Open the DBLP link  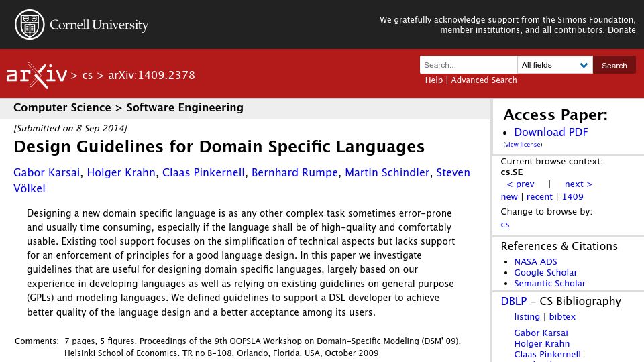(513, 301)
